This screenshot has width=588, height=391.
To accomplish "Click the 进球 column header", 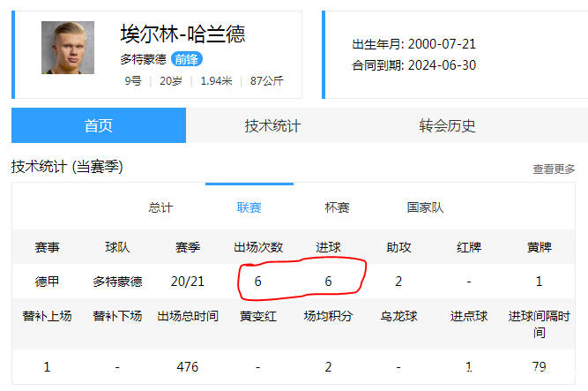I will point(328,247).
